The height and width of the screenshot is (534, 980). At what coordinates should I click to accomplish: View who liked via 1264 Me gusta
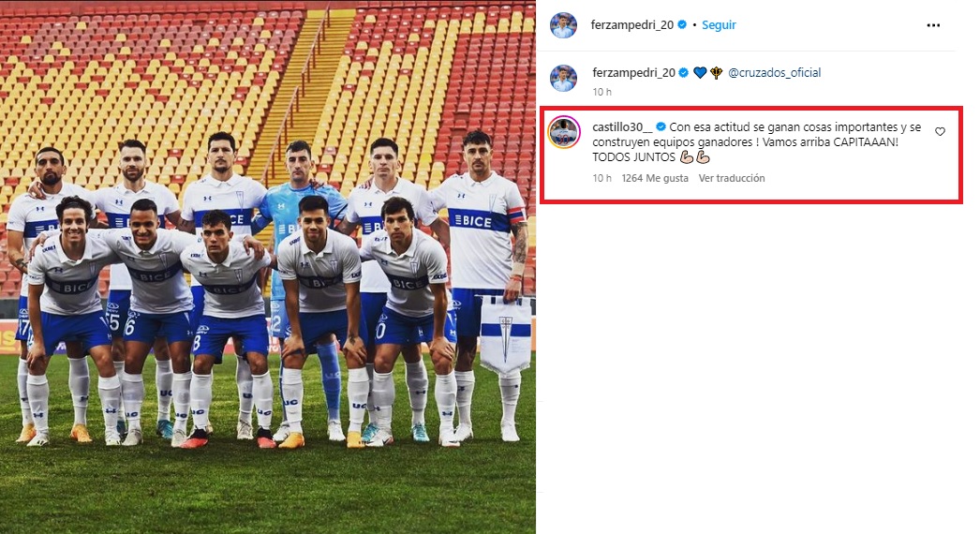click(655, 178)
